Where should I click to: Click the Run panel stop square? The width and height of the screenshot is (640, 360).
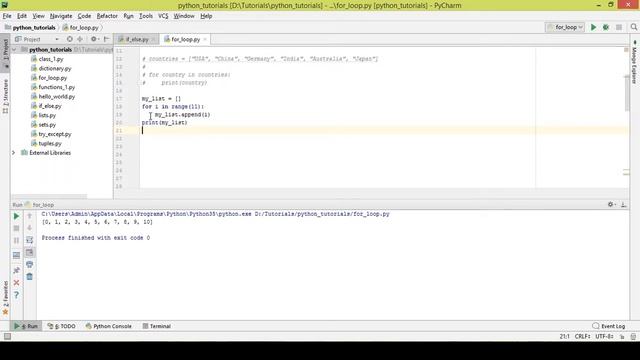[16, 228]
